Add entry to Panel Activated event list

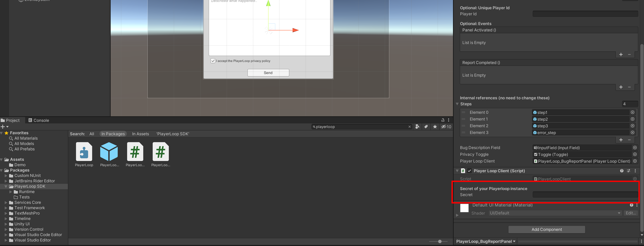coord(621,54)
